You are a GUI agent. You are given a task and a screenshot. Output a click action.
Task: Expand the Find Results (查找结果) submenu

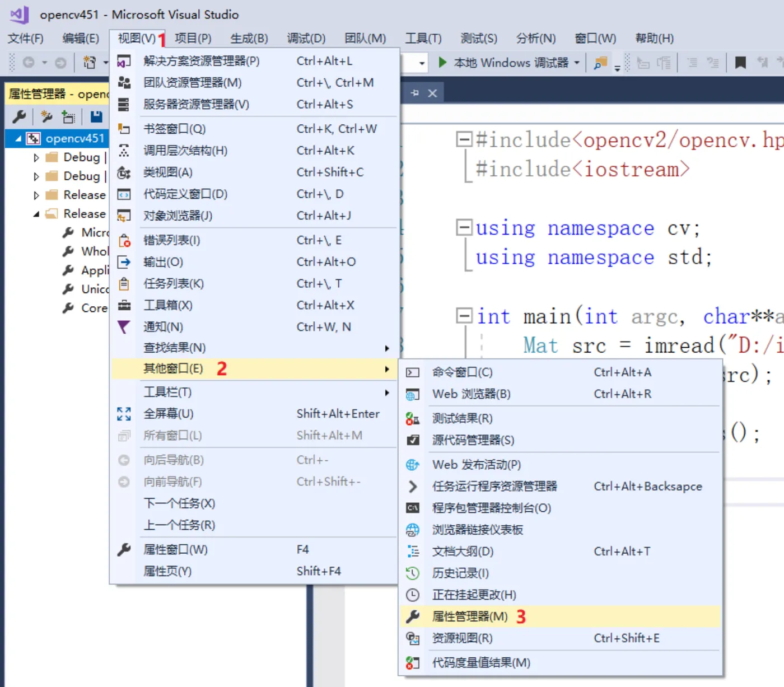[255, 348]
